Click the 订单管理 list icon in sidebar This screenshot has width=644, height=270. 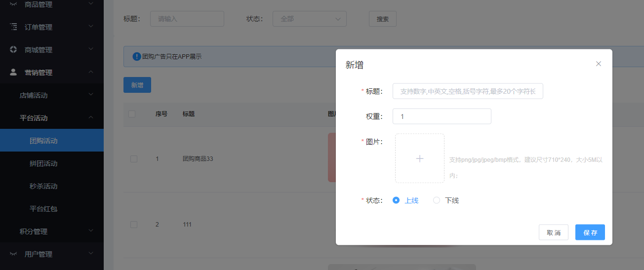(x=13, y=27)
